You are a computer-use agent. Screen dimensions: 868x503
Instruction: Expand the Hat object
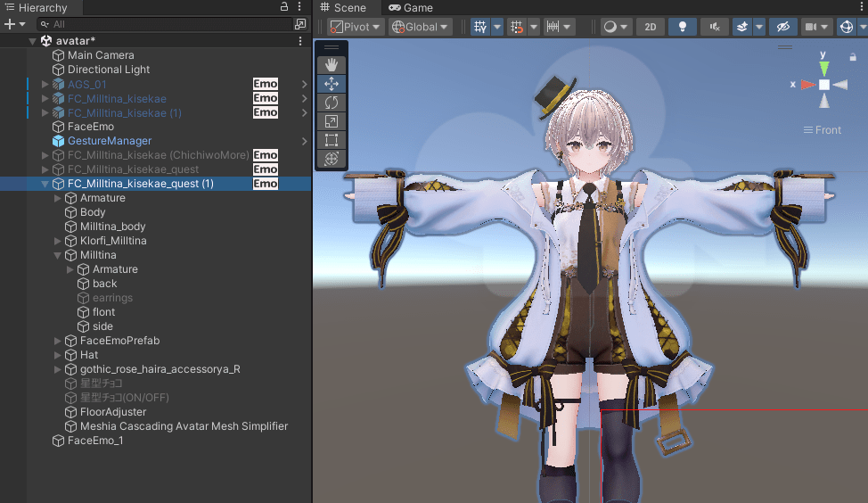pos(57,355)
